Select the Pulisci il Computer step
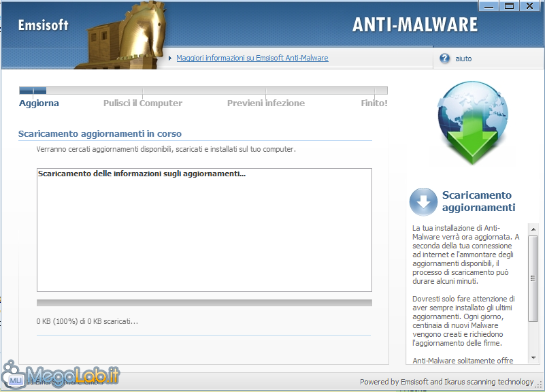545x392 pixels. tap(143, 103)
